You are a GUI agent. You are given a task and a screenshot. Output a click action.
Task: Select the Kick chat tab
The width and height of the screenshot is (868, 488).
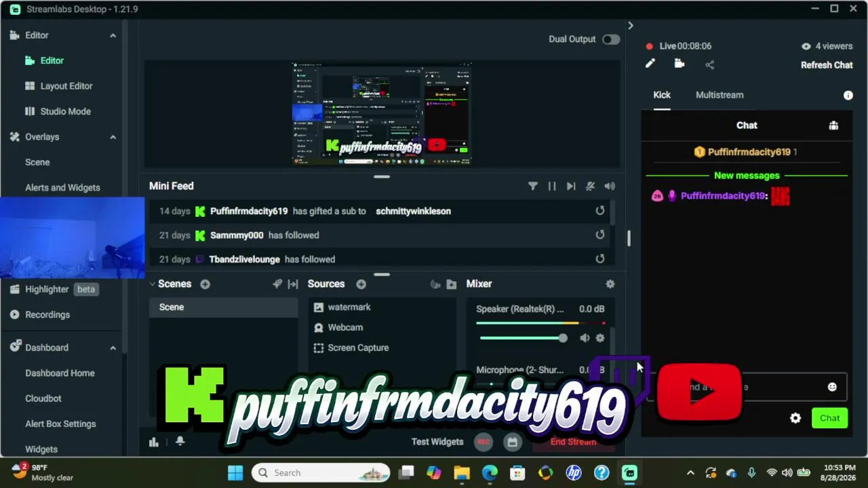pyautogui.click(x=662, y=95)
